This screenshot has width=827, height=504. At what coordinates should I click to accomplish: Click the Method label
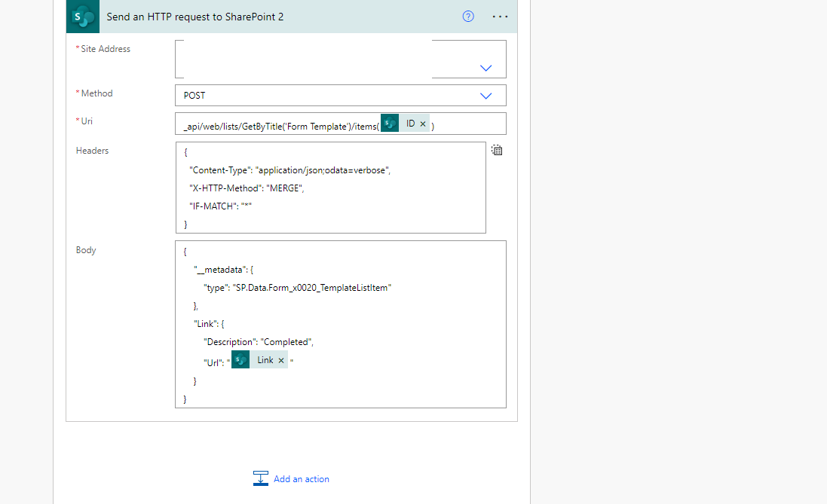pos(97,93)
